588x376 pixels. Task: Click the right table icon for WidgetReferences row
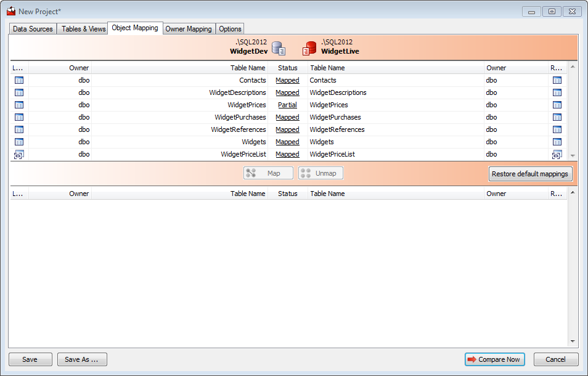point(557,129)
